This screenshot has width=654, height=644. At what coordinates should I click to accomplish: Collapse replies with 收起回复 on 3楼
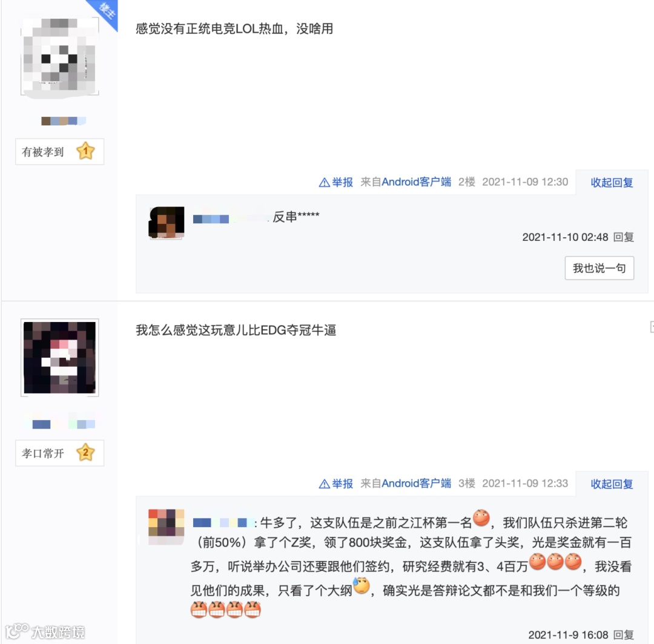(612, 484)
